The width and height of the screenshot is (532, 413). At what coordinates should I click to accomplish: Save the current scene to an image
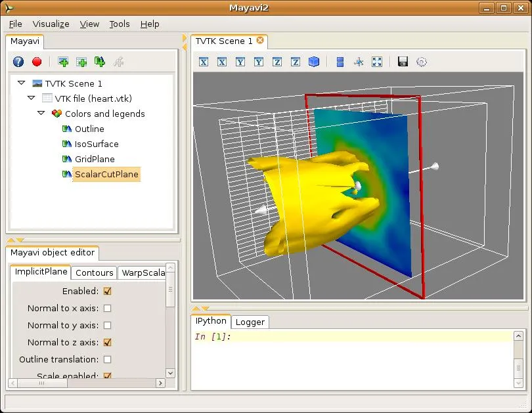(401, 62)
